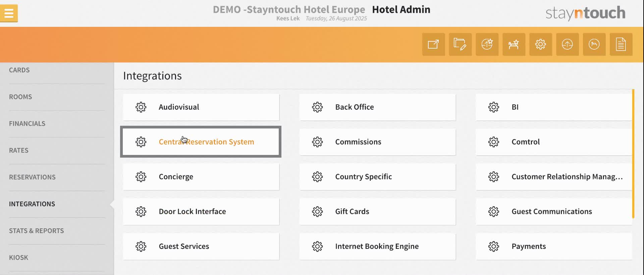Click the document page shortcut icon
The height and width of the screenshot is (275, 644).
[621, 44]
